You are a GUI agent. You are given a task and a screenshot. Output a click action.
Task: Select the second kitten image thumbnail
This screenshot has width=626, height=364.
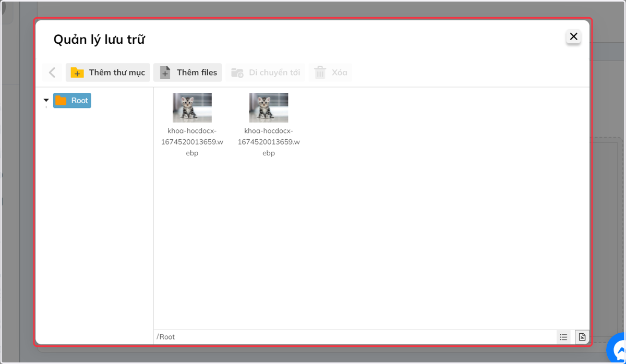269,107
